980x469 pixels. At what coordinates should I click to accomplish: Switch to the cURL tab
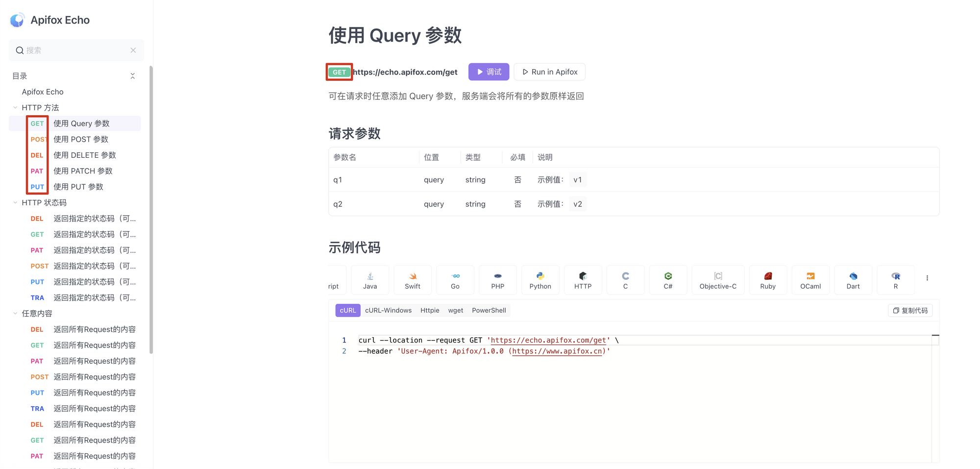pyautogui.click(x=348, y=310)
